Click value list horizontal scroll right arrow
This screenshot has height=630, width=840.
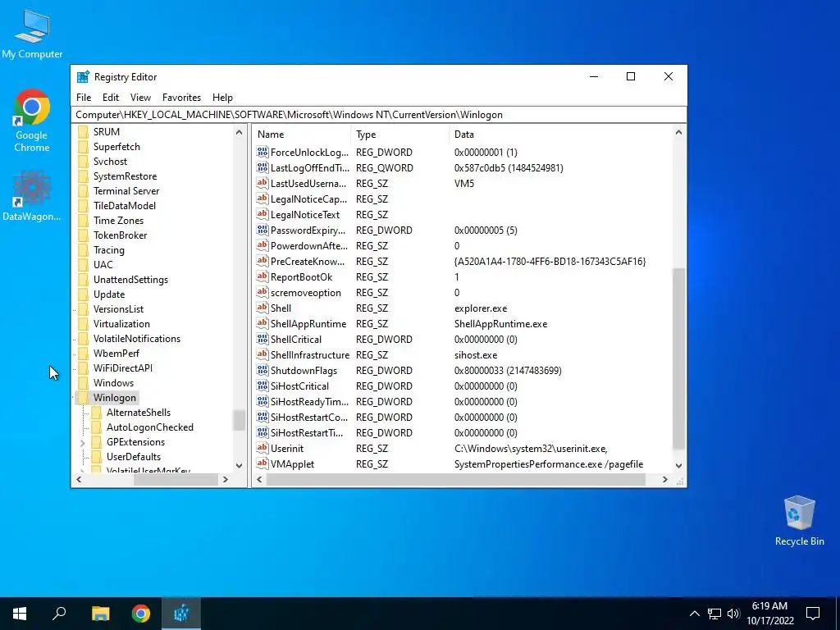(x=664, y=479)
